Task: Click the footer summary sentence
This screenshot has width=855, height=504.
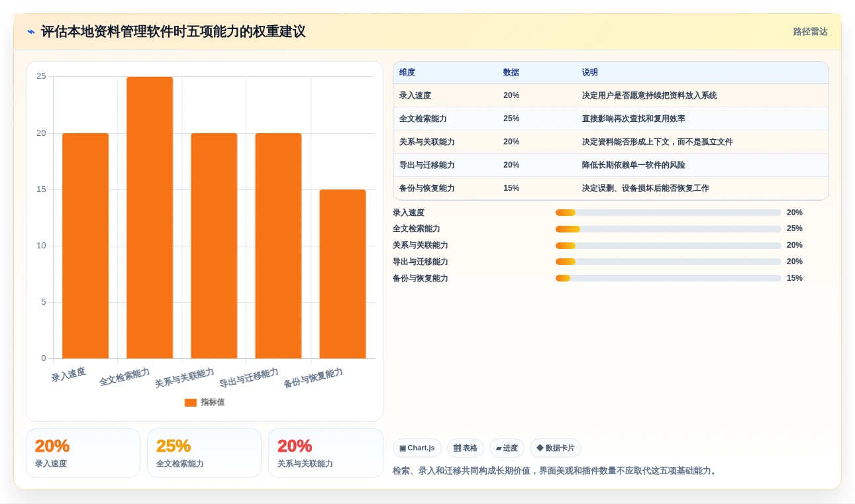Action: tap(556, 471)
